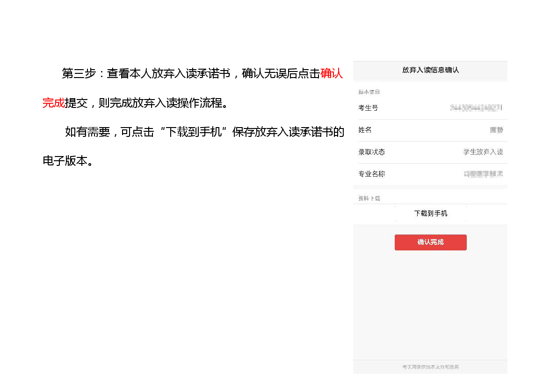Click the blurred 考生号 number value
Viewport: 557px width, 392px height.
[476, 108]
